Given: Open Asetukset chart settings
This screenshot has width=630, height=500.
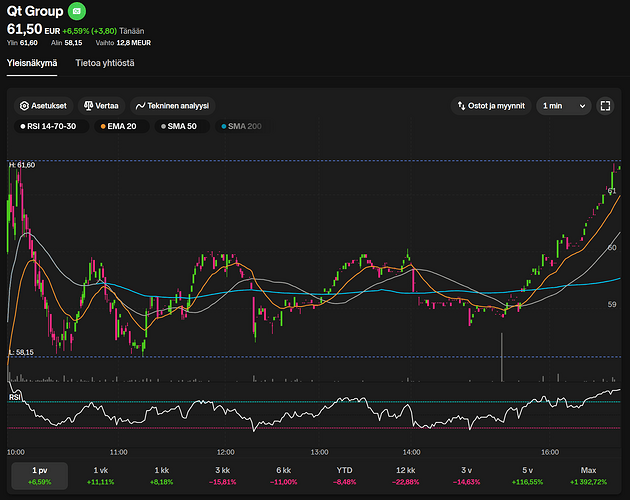Looking at the screenshot, I should pos(43,106).
